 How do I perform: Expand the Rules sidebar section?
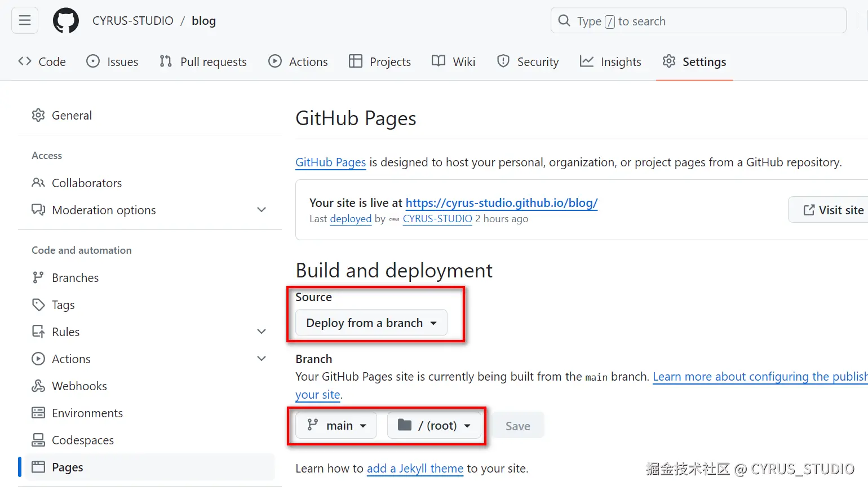coord(262,332)
